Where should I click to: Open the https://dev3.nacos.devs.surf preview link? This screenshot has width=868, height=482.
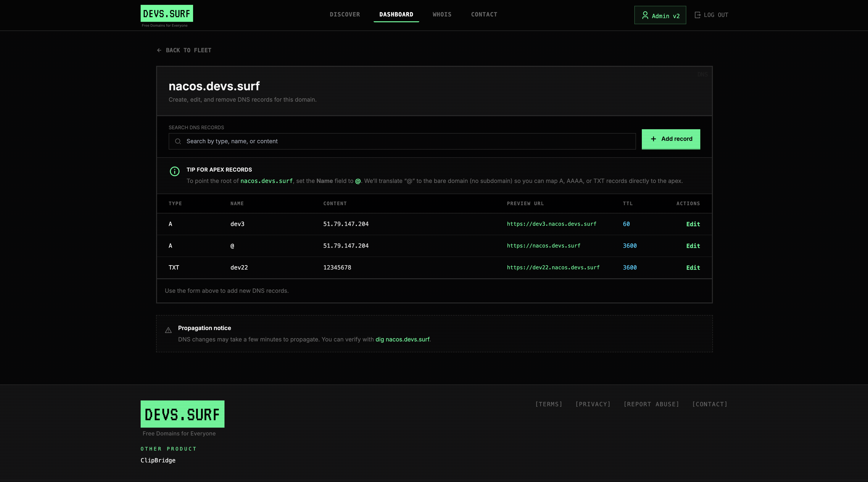click(x=551, y=224)
